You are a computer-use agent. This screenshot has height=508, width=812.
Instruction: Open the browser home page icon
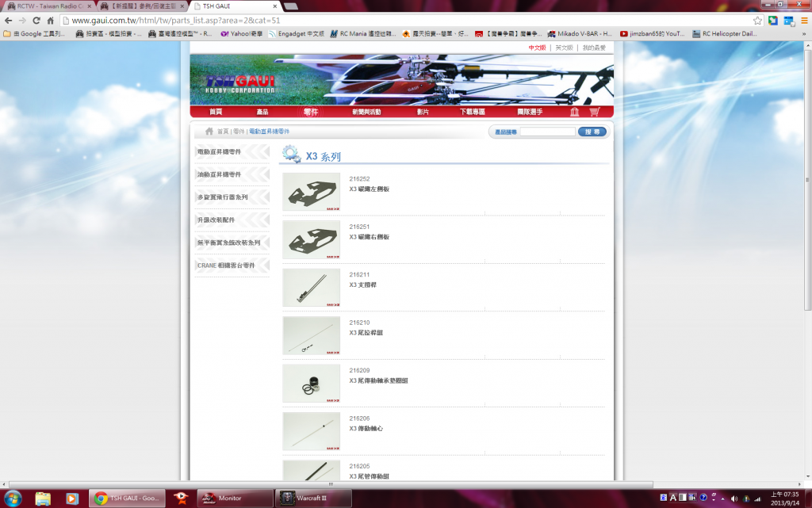[50, 21]
